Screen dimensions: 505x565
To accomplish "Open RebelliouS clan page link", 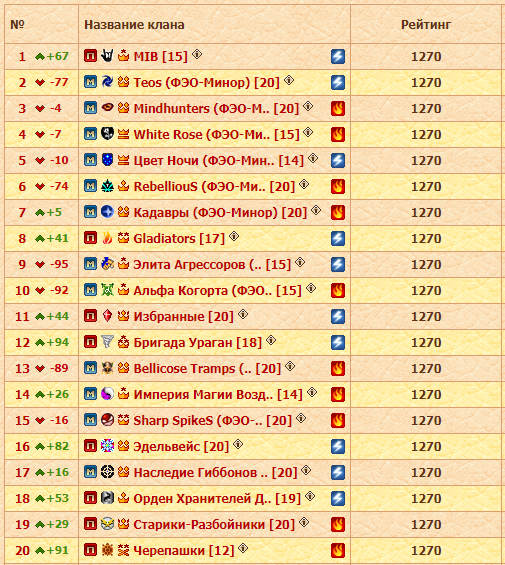I will coord(214,187).
